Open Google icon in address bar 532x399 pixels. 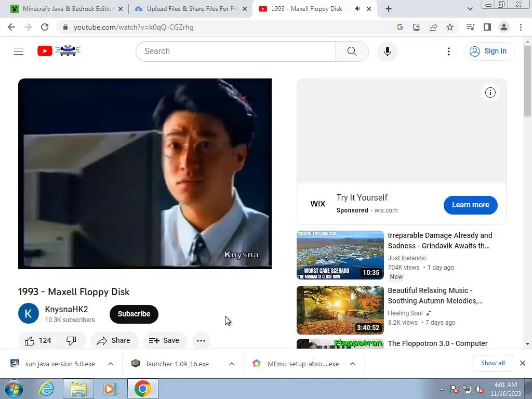400,27
